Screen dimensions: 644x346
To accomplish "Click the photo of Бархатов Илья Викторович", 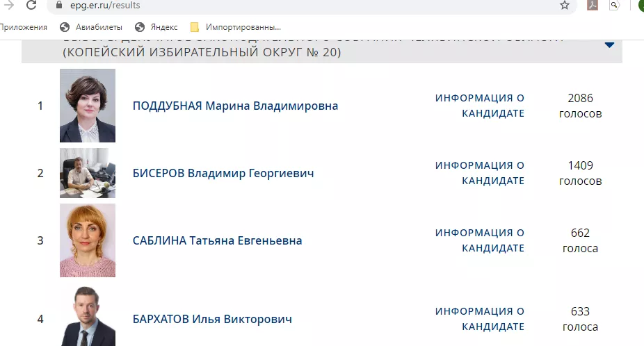I will coord(88,316).
